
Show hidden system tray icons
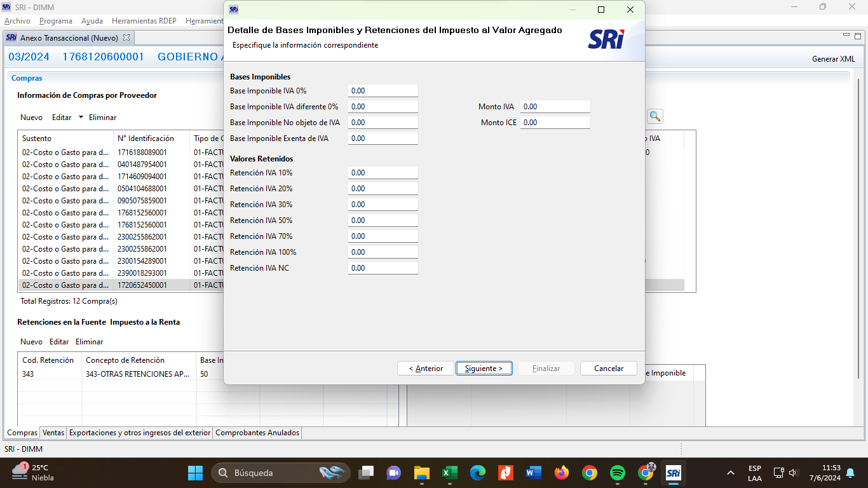click(x=731, y=473)
